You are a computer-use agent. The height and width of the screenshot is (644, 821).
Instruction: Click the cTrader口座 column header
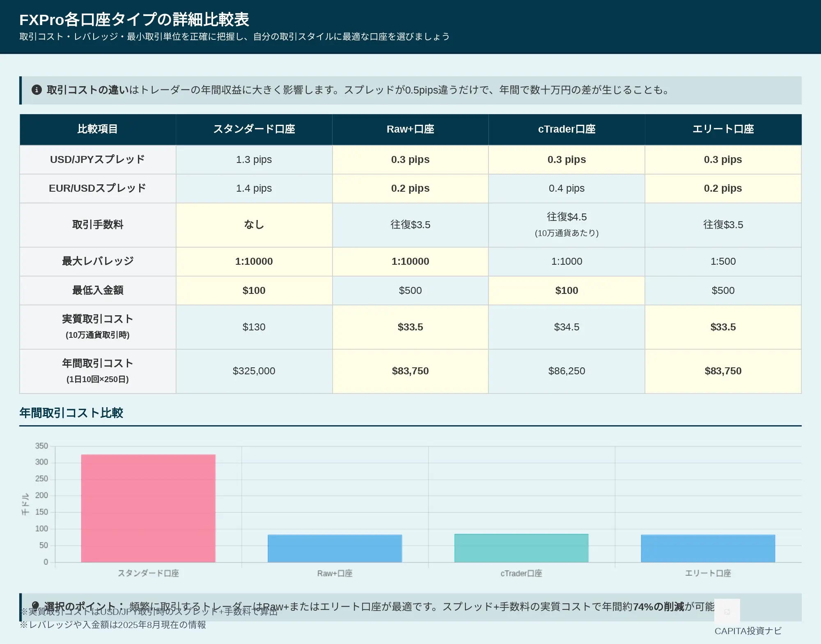(567, 129)
